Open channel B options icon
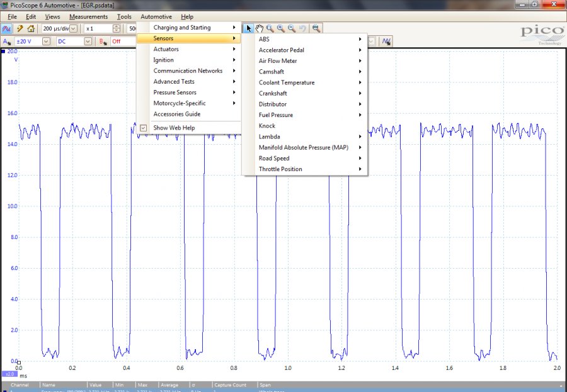This screenshot has height=392, width=567. [x=103, y=42]
